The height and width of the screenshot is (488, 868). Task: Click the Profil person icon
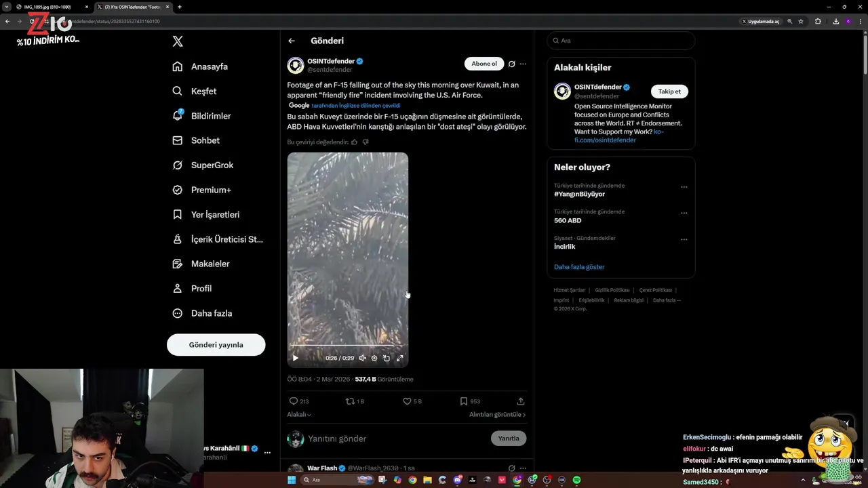[x=178, y=288]
